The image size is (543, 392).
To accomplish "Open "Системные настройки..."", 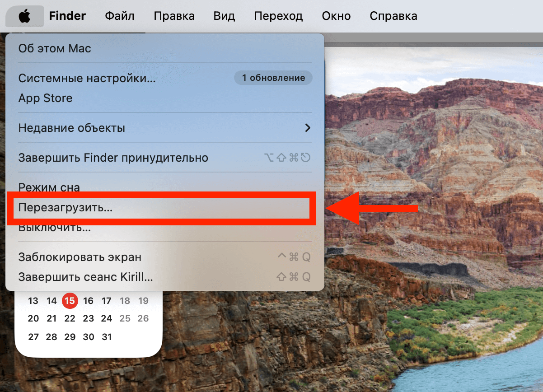I will click(86, 78).
